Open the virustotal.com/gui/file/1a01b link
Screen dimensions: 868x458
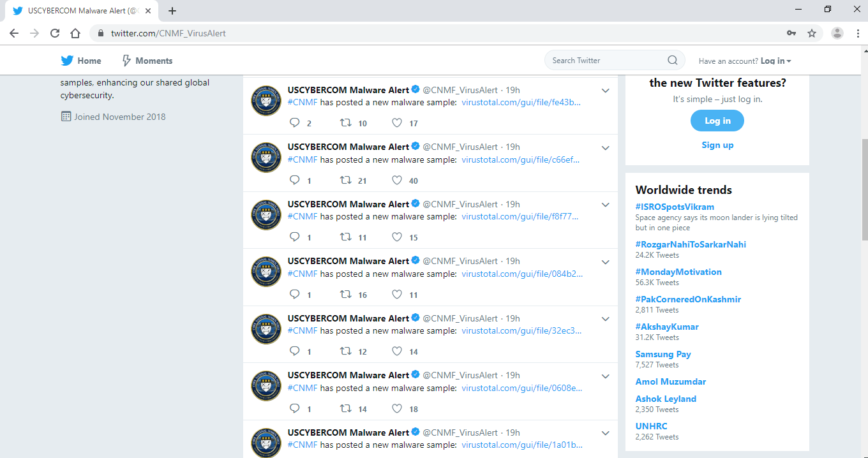[522, 445]
